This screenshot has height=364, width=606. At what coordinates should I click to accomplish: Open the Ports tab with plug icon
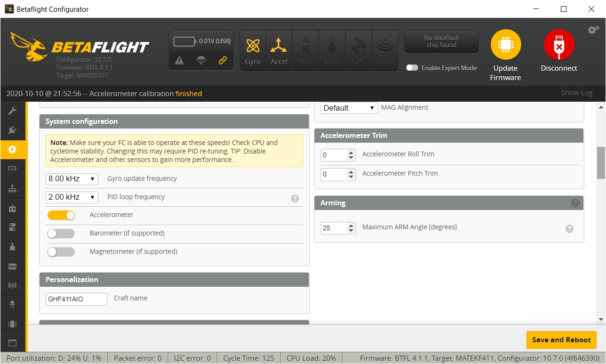click(13, 130)
